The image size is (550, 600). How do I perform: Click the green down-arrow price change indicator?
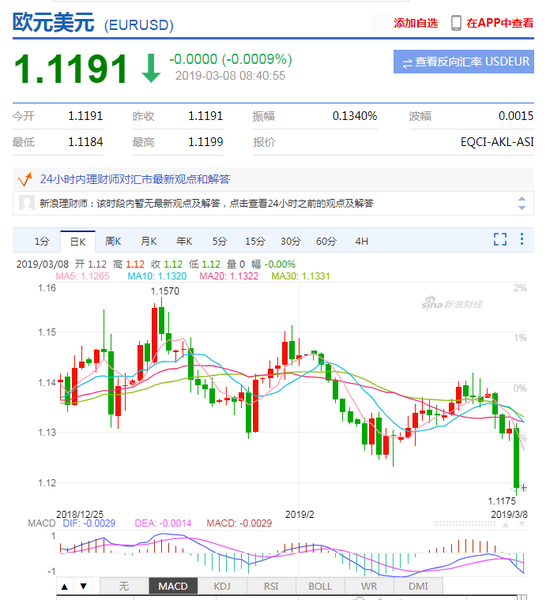(x=151, y=68)
